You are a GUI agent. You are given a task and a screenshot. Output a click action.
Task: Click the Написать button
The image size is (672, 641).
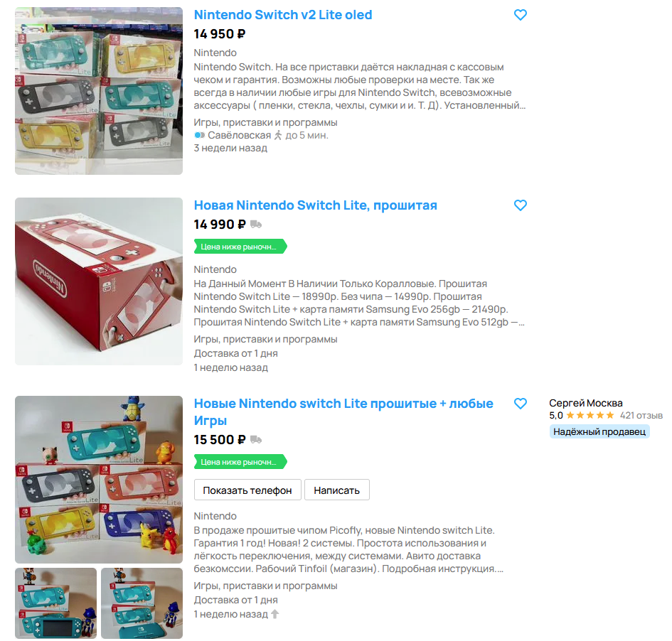pyautogui.click(x=336, y=490)
